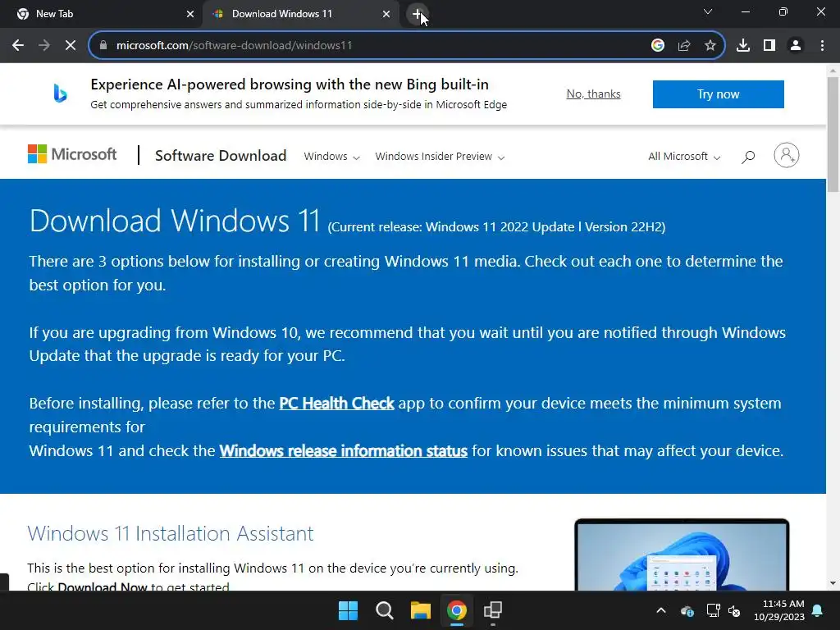
Task: Open notifications bell icon
Action: (818, 610)
